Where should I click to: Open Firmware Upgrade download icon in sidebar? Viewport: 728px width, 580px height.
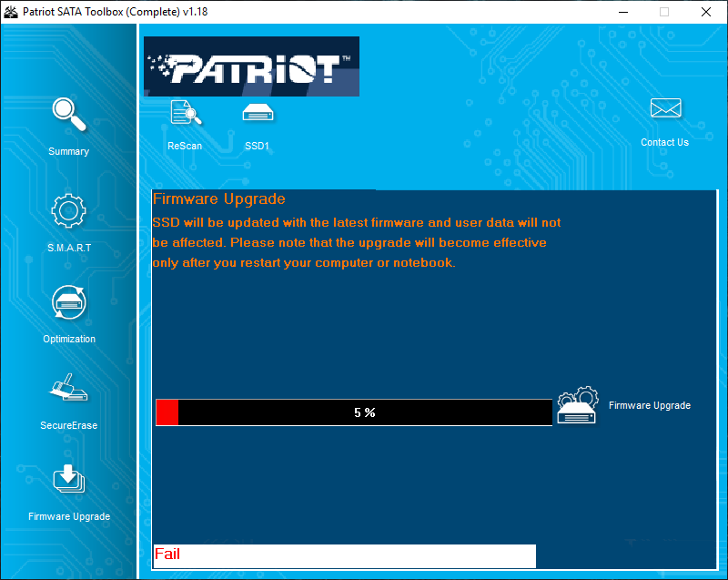pos(69,479)
